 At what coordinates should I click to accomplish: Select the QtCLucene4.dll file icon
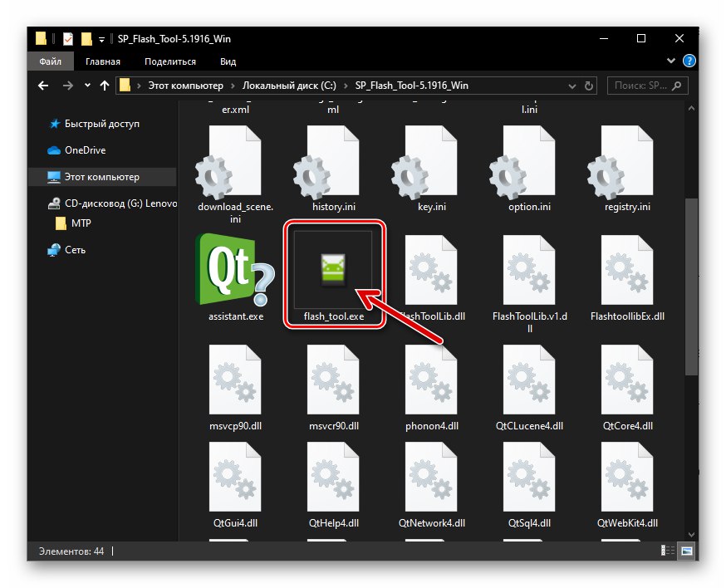click(530, 380)
